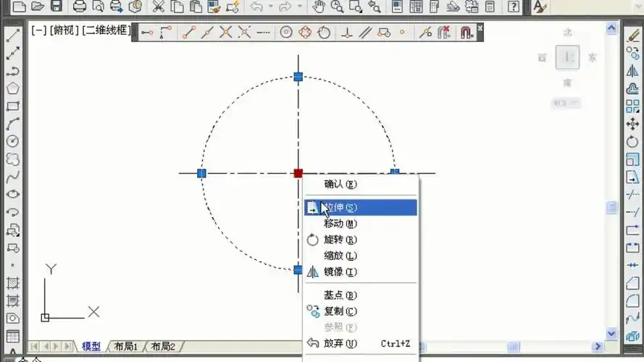Select the Polygon draw tool
This screenshot has height=362, width=644.
tap(13, 88)
